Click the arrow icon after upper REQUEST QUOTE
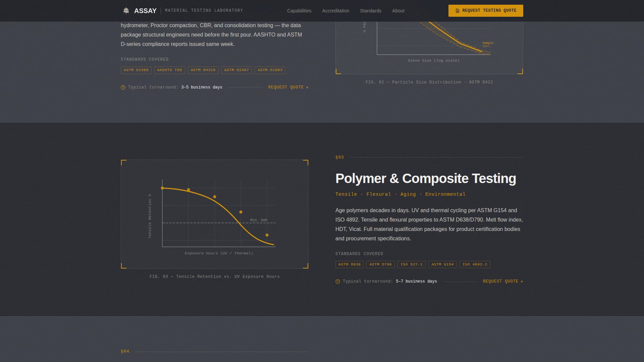This screenshot has height=362, width=644. point(307,87)
